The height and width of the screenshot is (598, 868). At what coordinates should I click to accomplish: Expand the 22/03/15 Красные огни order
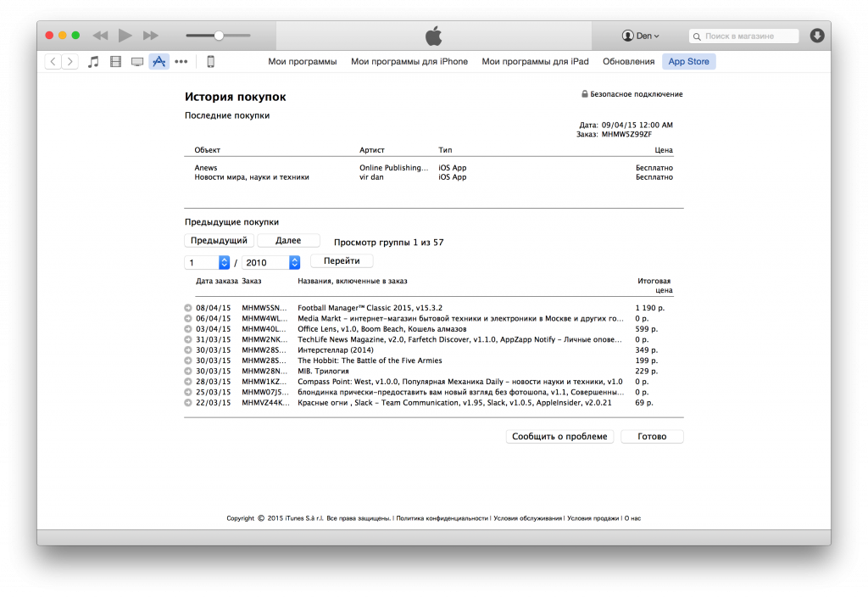click(188, 403)
